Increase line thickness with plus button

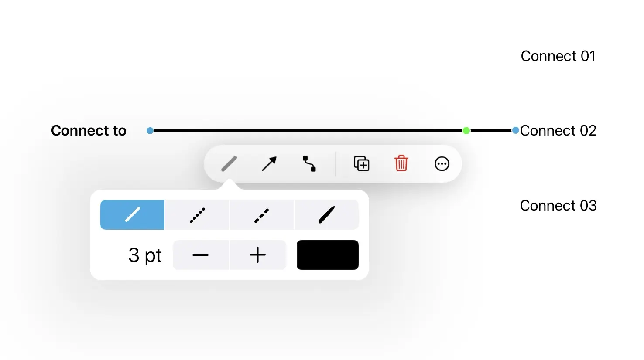(258, 255)
